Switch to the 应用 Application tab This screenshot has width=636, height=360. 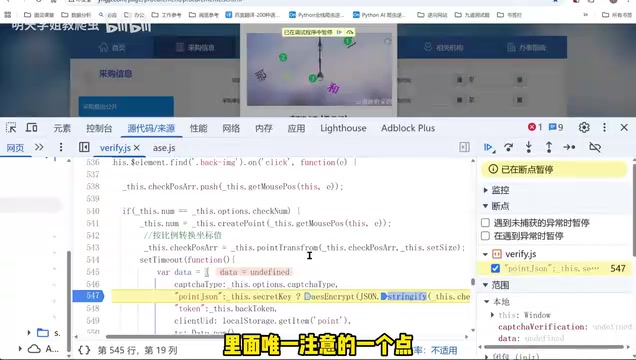point(296,128)
